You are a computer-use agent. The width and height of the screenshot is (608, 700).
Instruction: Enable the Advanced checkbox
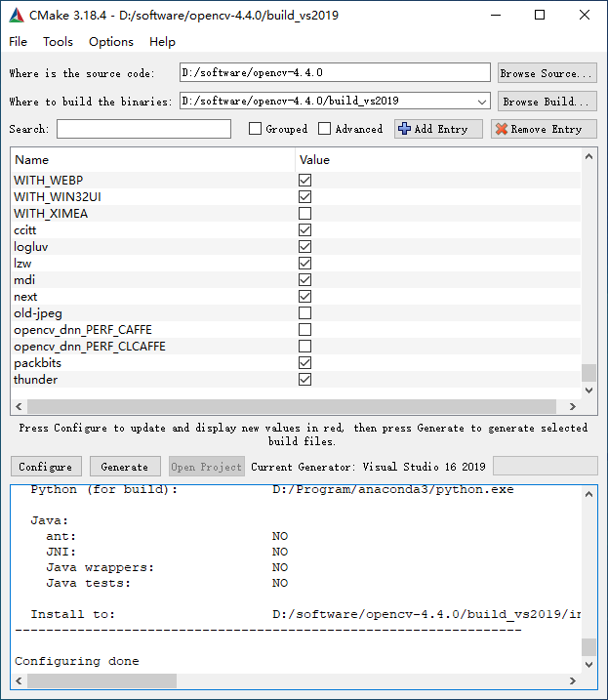(325, 129)
